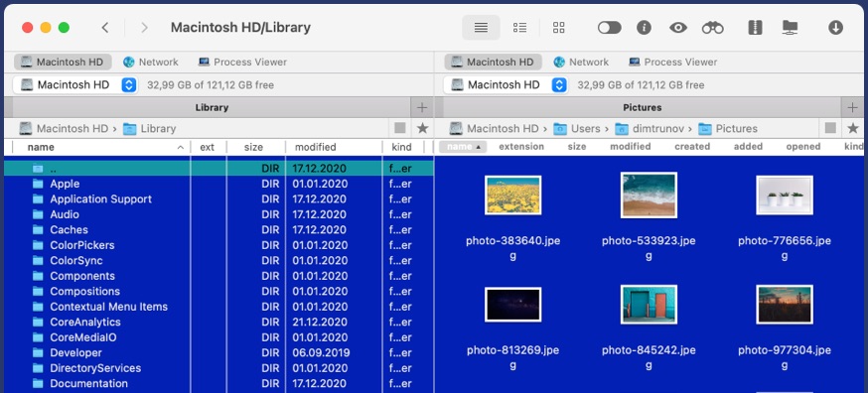Select the Application Support folder
Screen dimensions: 868x393
100,199
